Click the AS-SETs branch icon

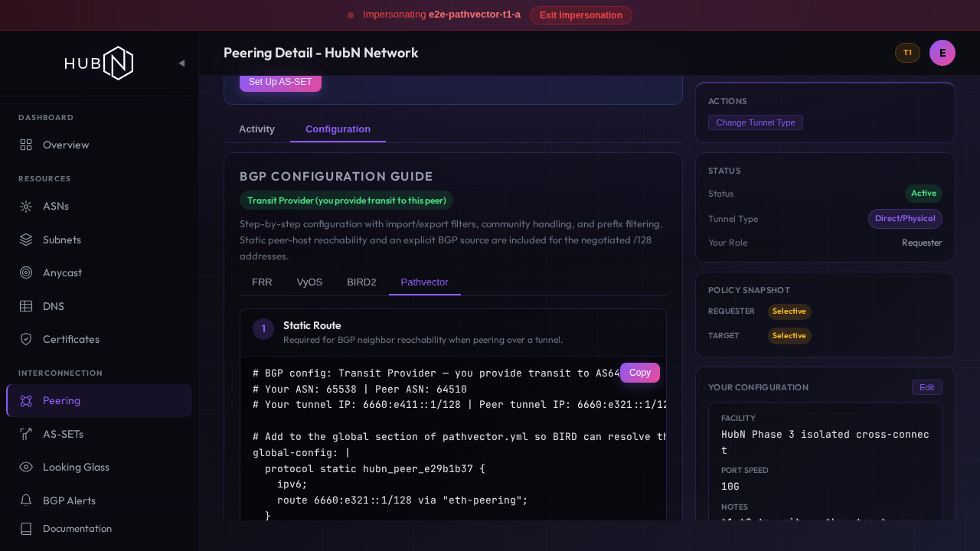[26, 434]
